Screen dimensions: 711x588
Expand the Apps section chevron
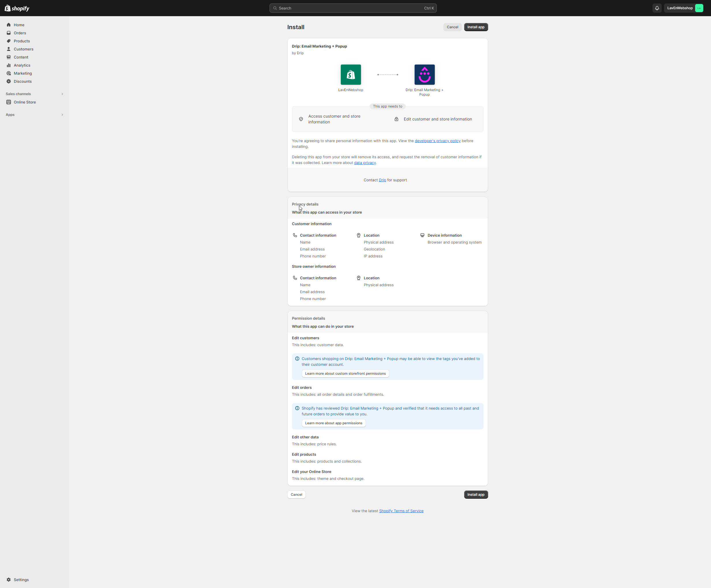[x=62, y=115]
